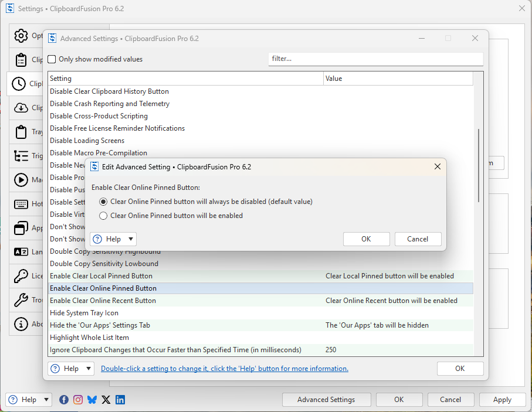
Task: Select 'Clear Online Pinned button will be enabled'
Action: pyautogui.click(x=104, y=216)
